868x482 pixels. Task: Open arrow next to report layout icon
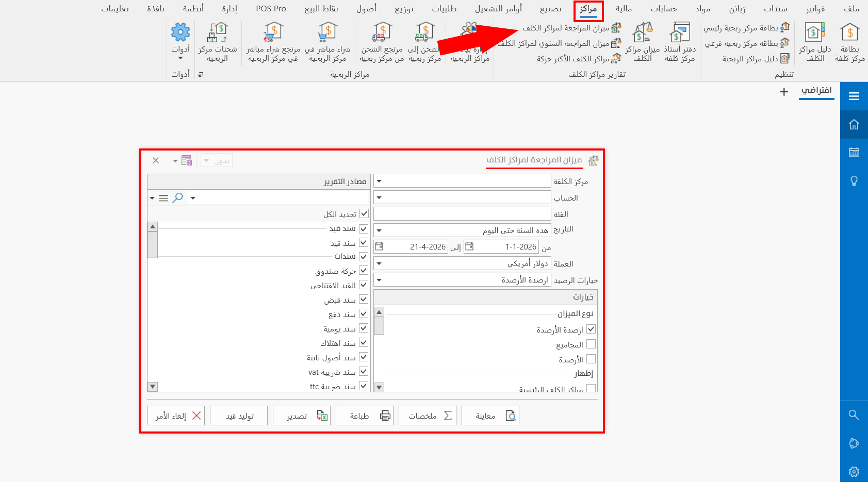coord(175,161)
